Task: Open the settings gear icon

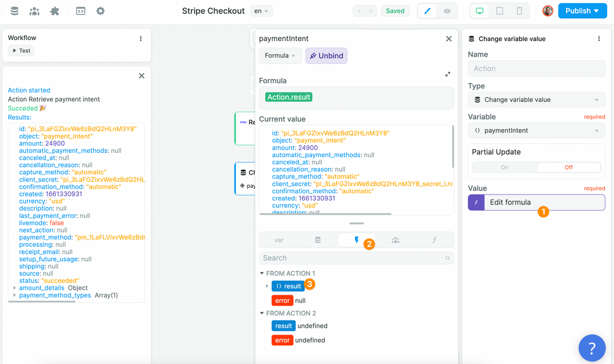Action: pos(101,11)
